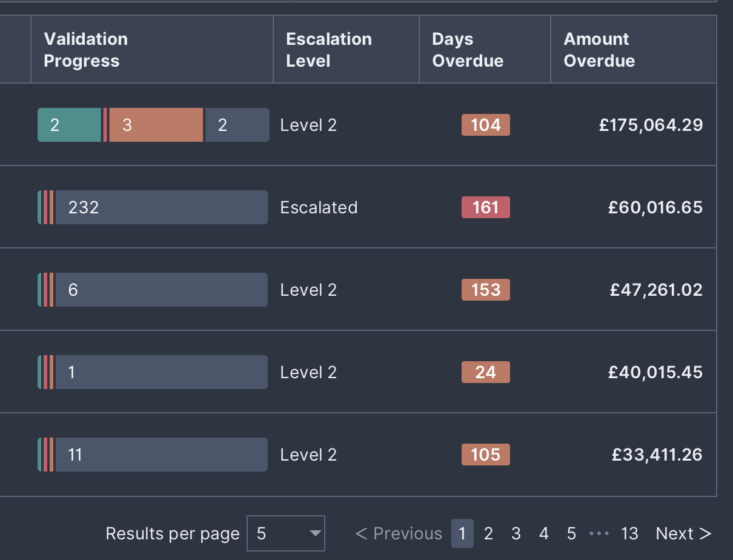This screenshot has width=733, height=560.
Task: Select page 4 in pagination
Action: click(543, 533)
